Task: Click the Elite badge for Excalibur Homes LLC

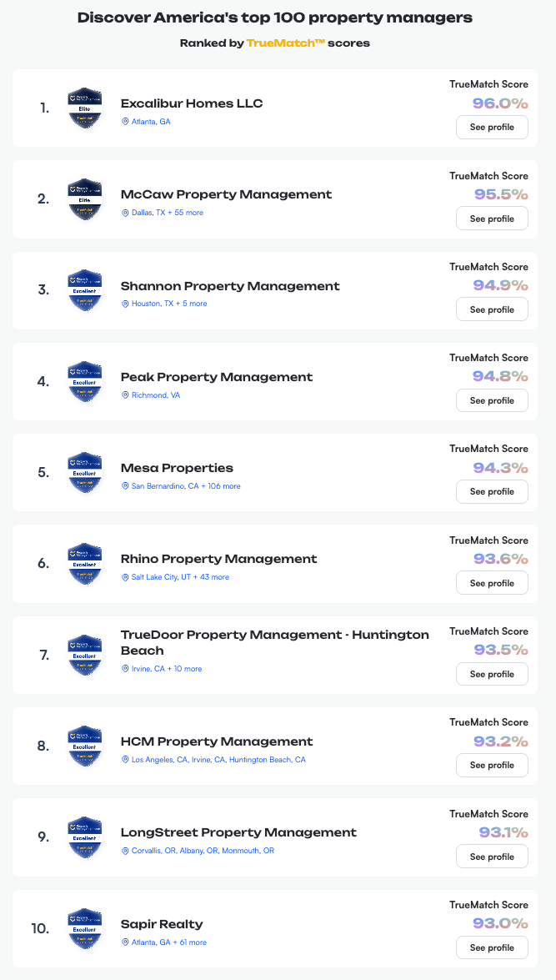Action: (84, 108)
